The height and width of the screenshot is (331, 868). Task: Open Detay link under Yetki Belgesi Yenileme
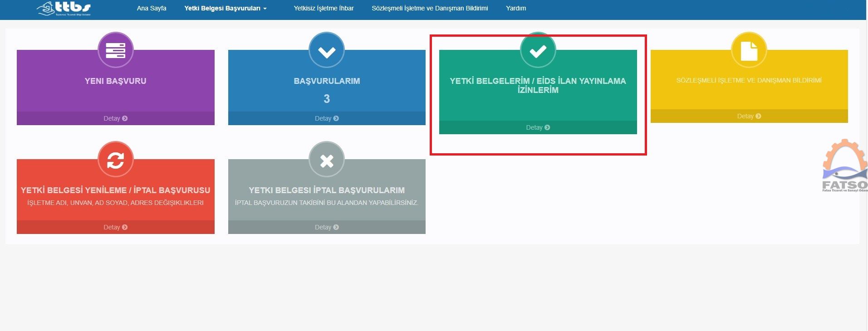pos(115,227)
